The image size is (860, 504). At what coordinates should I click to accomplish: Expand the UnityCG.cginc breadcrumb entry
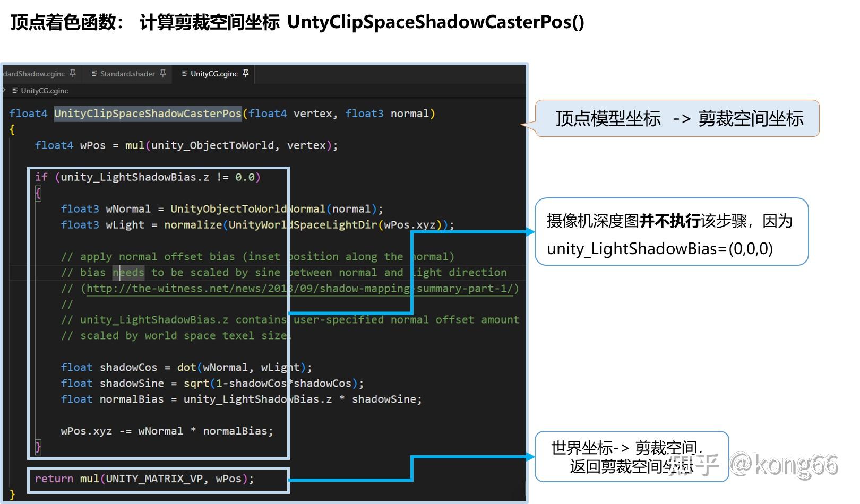[x=45, y=91]
